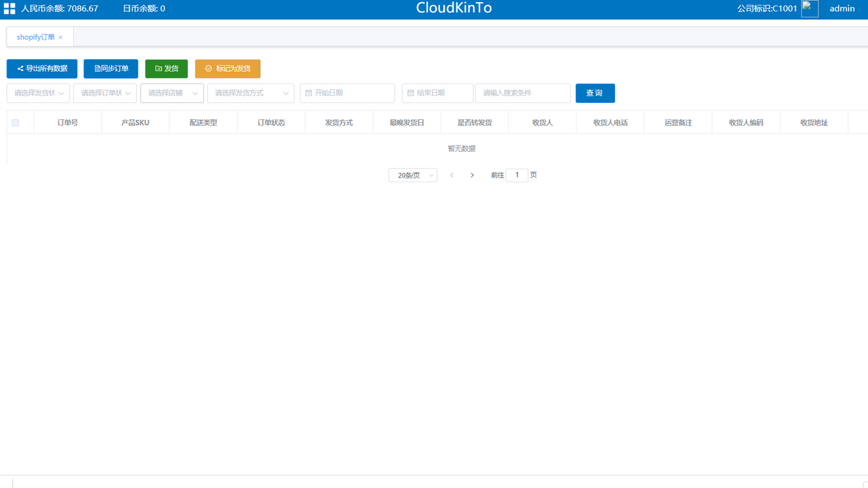Click the CloudKinTo title

pos(454,8)
